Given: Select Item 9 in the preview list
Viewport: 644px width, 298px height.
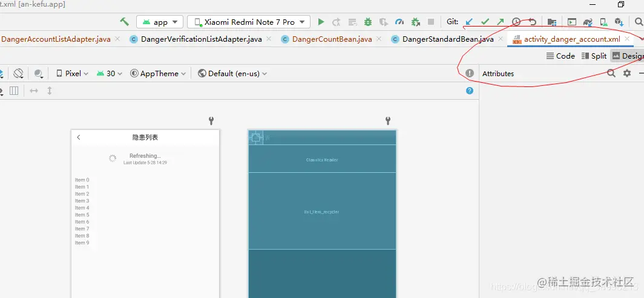Looking at the screenshot, I should click(x=82, y=242).
